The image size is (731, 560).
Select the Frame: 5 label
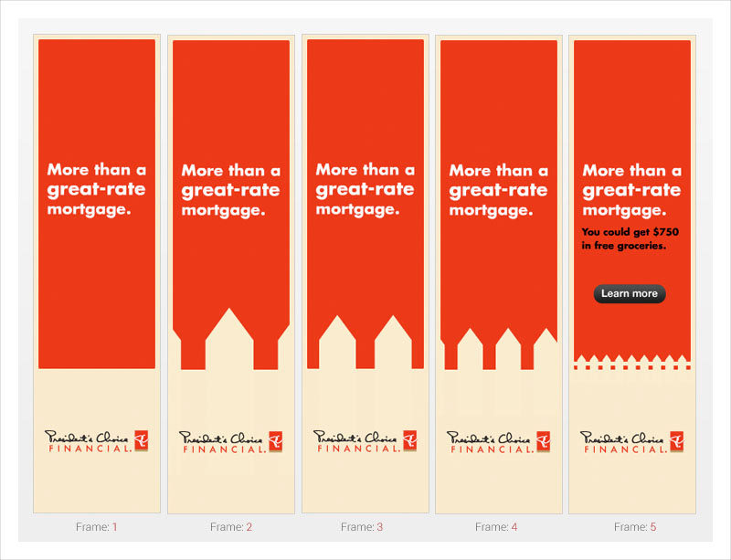(635, 527)
